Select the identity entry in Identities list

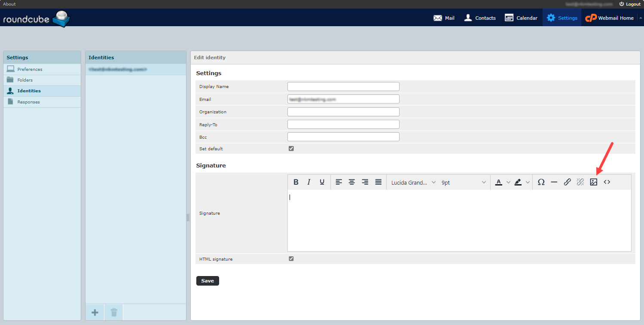136,69
